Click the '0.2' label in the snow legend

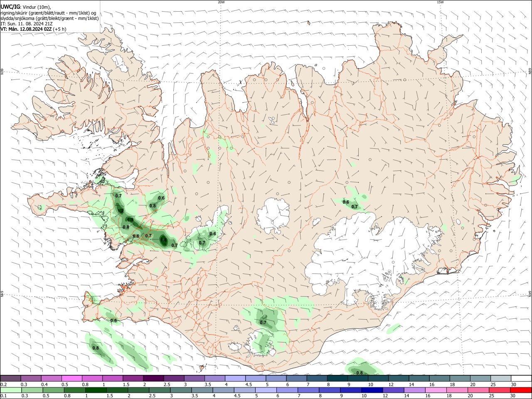tap(4, 384)
